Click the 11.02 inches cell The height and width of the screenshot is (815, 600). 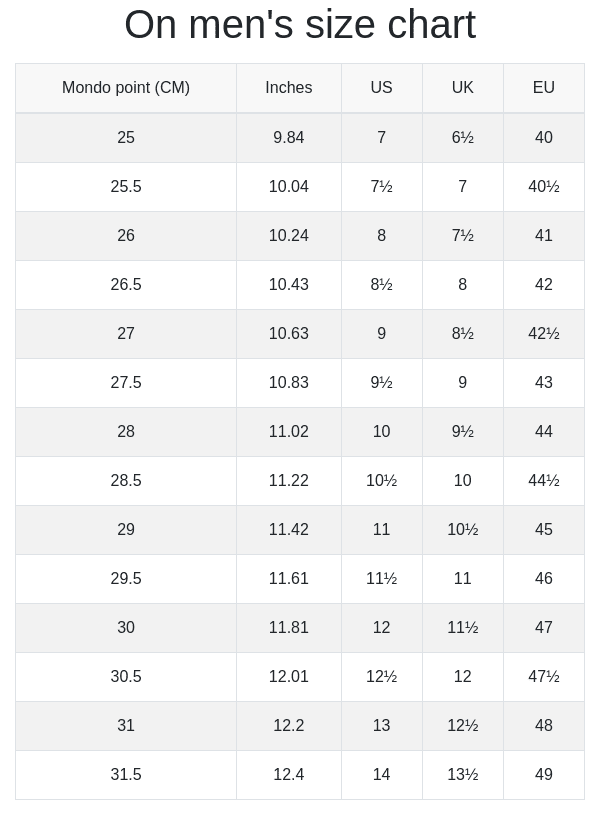tap(289, 432)
